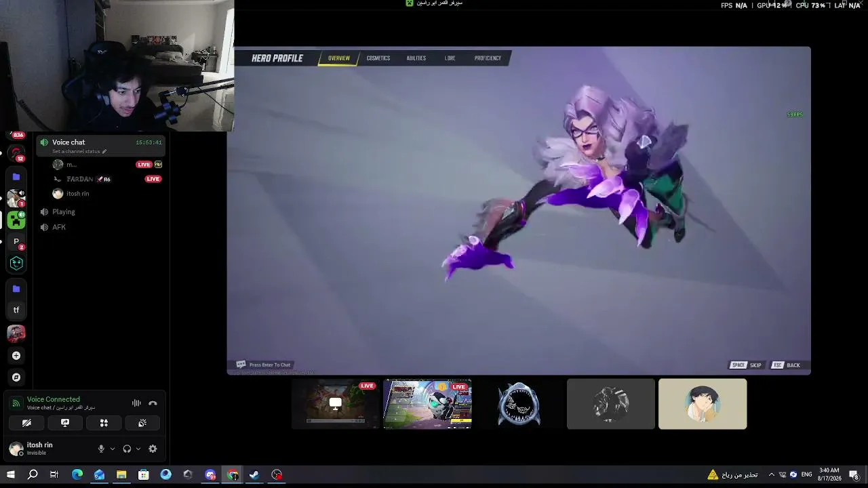
Task: Click Press Enter To Chat prompt
Action: click(x=264, y=365)
